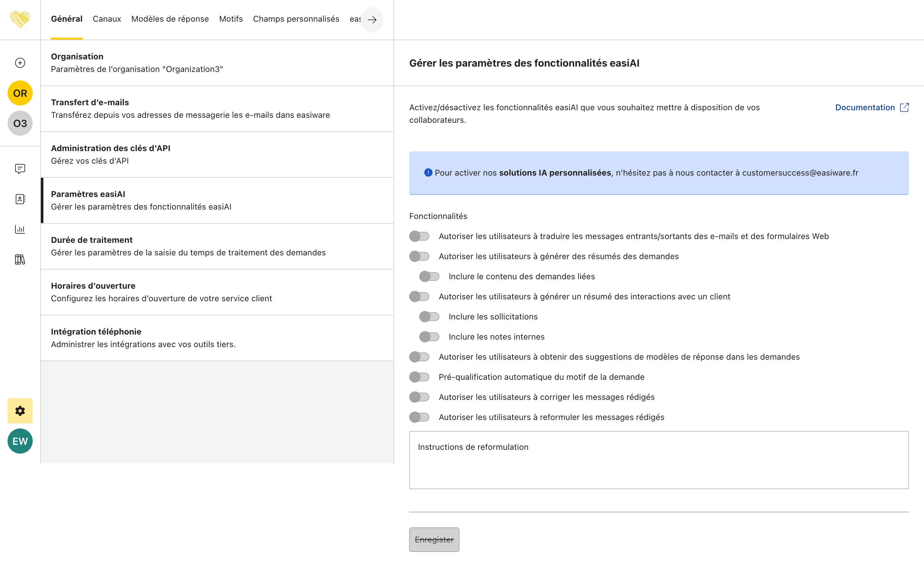
Task: Click the heading 'Gérer les paramètres des fonctionnalités easiAI'
Action: (x=524, y=63)
